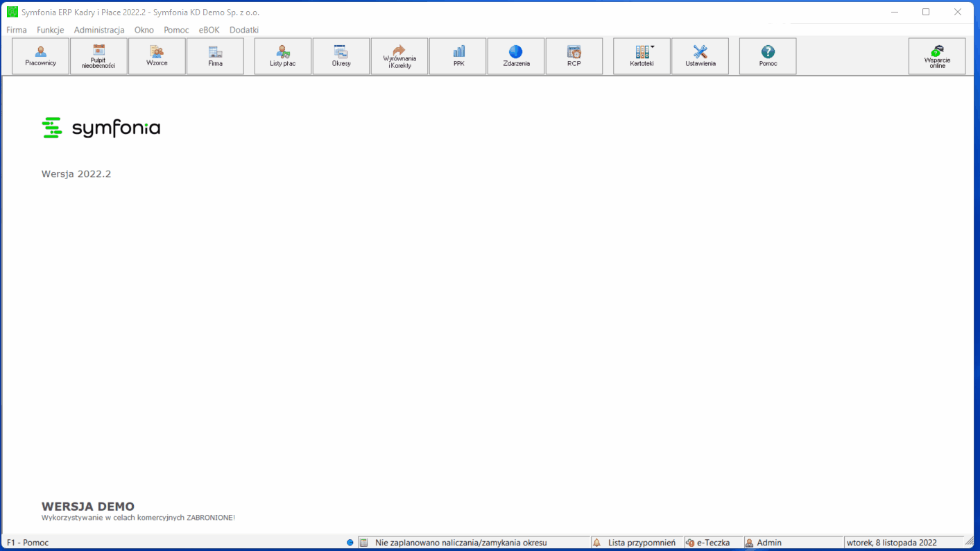Click the 'Wersja 2022.2' text
Viewport: 980px width, 551px height.
pos(76,174)
